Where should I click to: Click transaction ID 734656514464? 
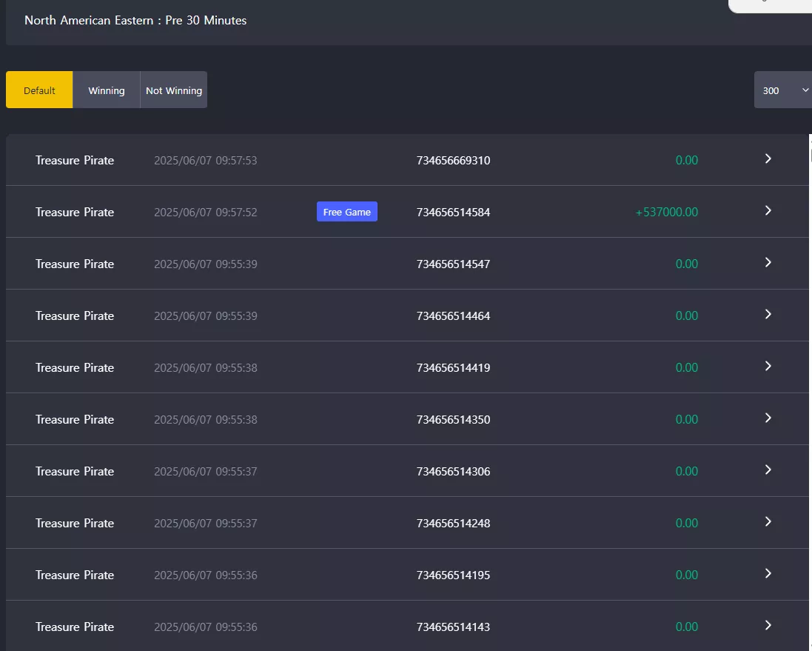click(x=453, y=316)
